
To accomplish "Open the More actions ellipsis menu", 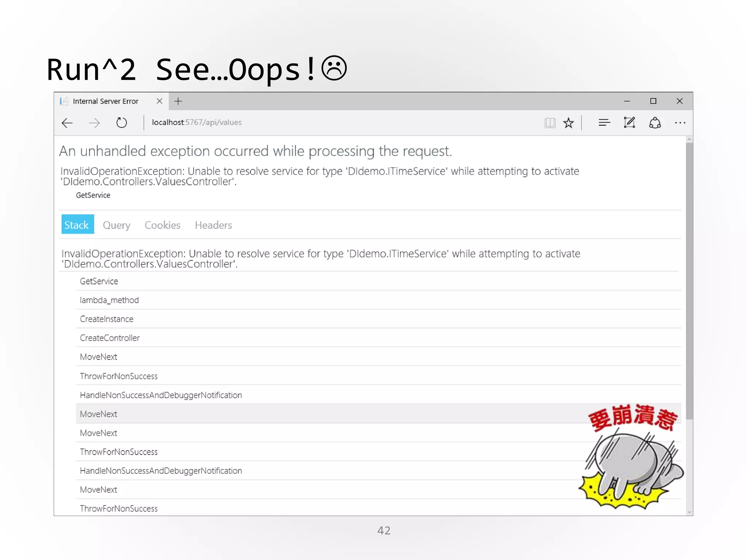I will [x=680, y=123].
